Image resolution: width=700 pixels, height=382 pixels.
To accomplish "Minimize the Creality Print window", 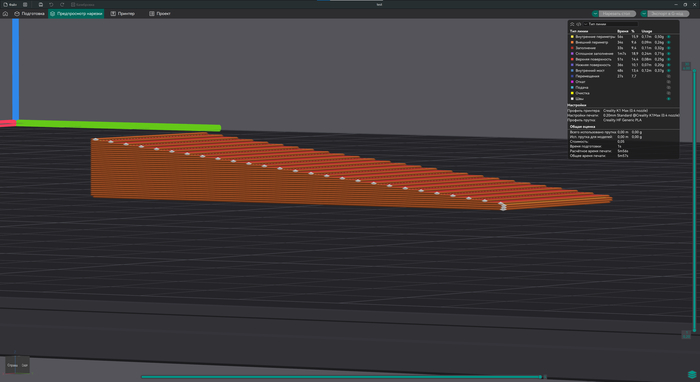I will click(676, 4).
